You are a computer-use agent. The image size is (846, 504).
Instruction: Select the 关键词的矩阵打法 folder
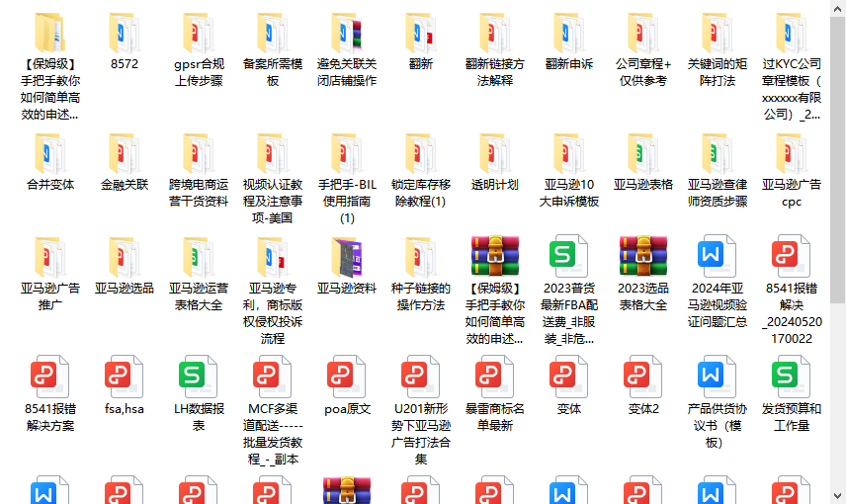tap(718, 34)
